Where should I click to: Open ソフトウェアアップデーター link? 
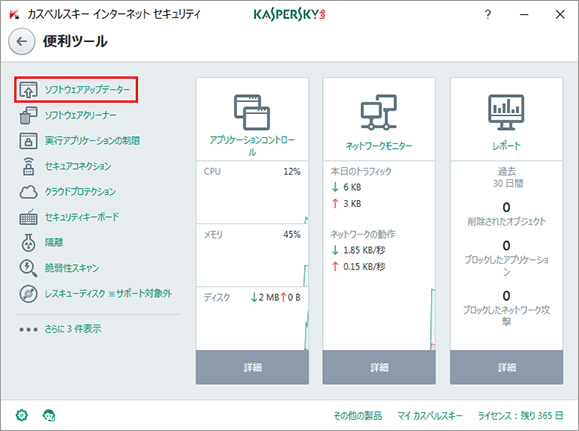coord(87,90)
